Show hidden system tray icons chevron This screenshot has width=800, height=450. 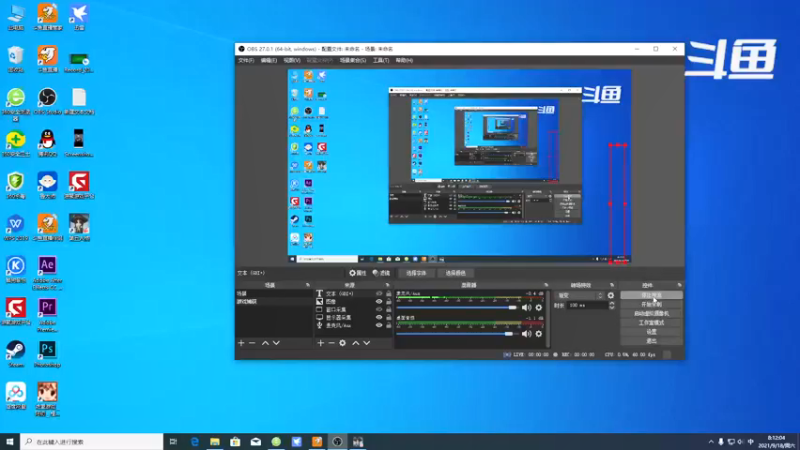pyautogui.click(x=711, y=442)
